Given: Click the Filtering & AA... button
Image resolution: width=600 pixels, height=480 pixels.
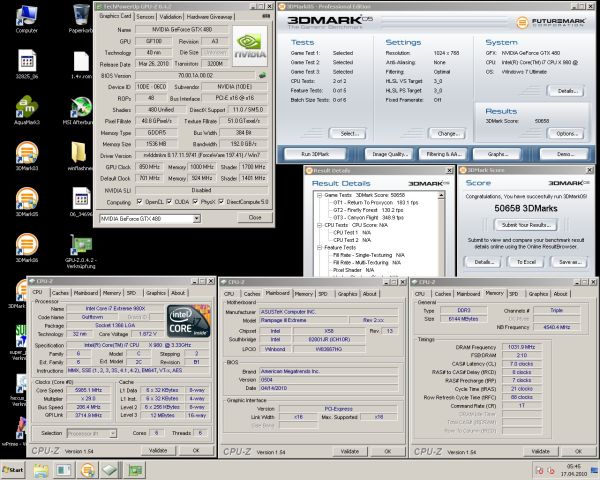Looking at the screenshot, I should (443, 154).
